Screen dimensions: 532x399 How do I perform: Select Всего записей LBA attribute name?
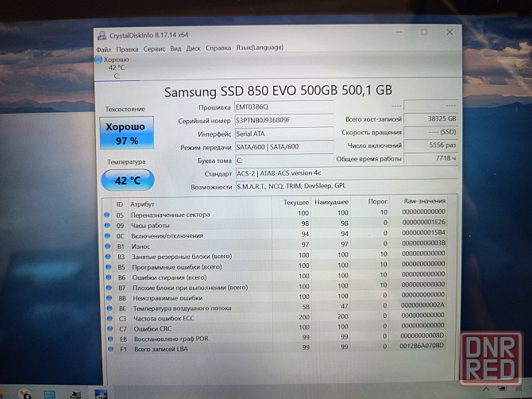tap(161, 349)
